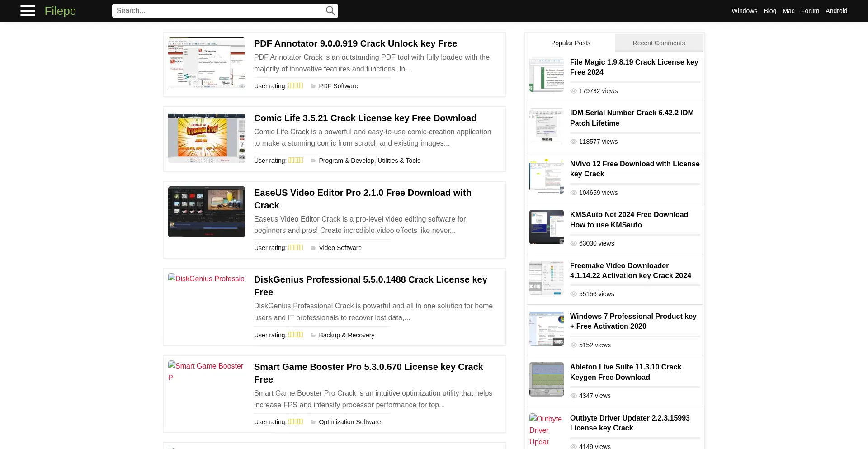Open the Optimization Software category

click(x=349, y=422)
